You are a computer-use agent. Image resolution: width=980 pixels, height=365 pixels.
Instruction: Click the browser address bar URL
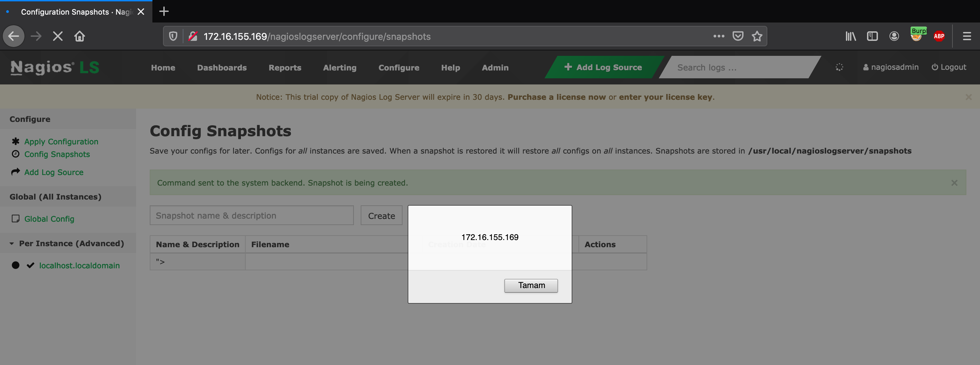click(317, 36)
